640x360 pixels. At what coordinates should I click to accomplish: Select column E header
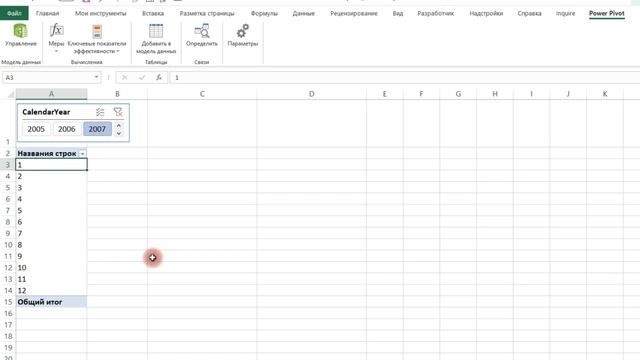tap(384, 94)
